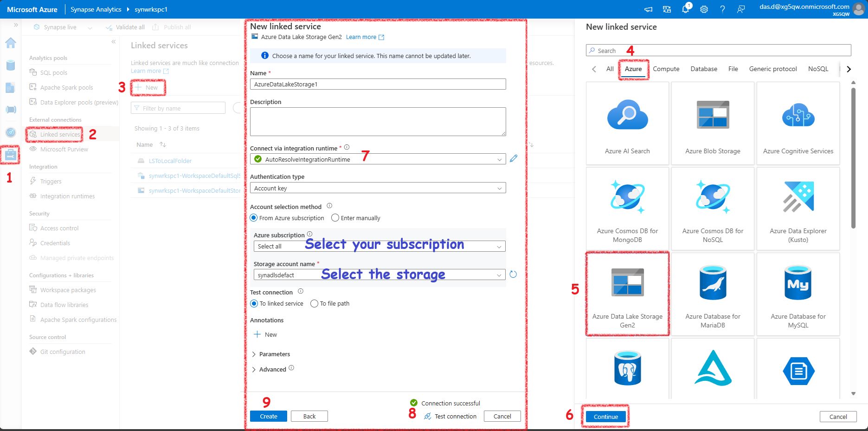Open the Home hub icon
This screenshot has height=431, width=868.
[x=11, y=43]
